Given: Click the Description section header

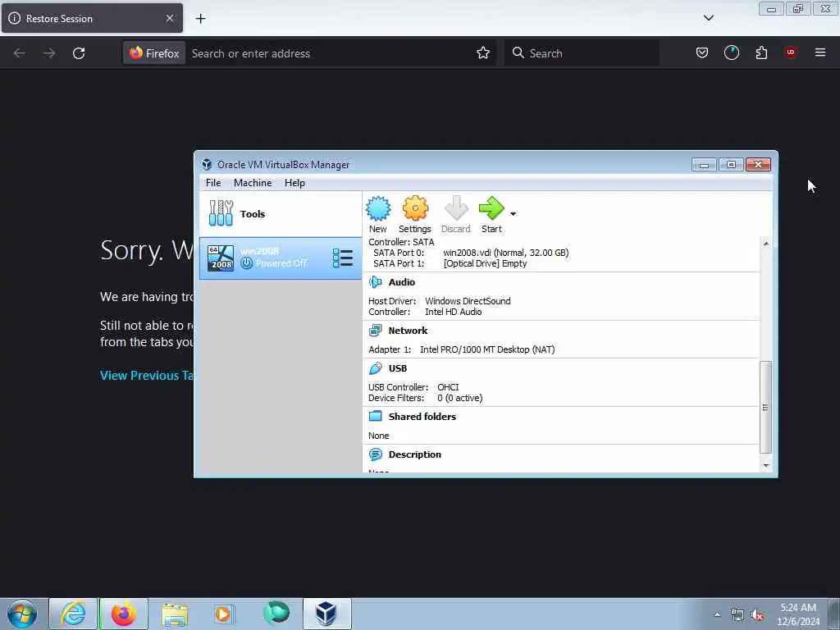Looking at the screenshot, I should 414,454.
